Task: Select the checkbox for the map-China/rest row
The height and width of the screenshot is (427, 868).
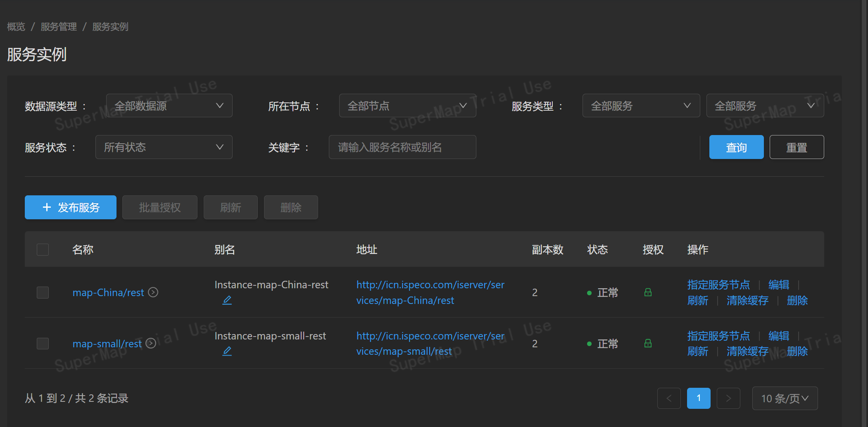Action: [x=43, y=292]
